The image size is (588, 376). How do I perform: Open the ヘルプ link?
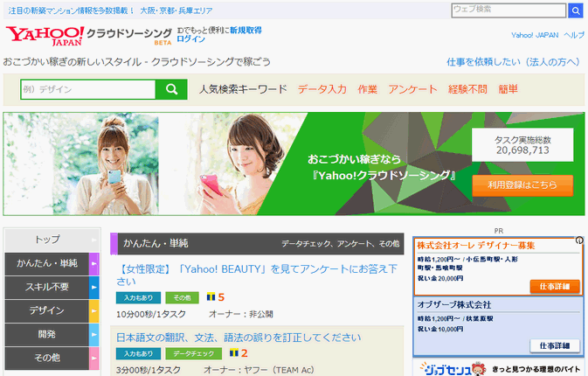tap(574, 35)
